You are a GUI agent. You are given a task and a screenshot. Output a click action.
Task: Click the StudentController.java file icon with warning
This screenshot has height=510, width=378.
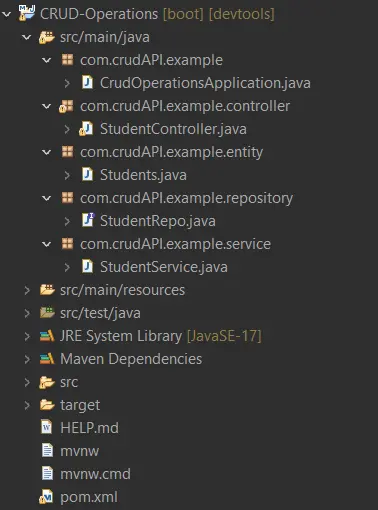[x=86, y=129]
